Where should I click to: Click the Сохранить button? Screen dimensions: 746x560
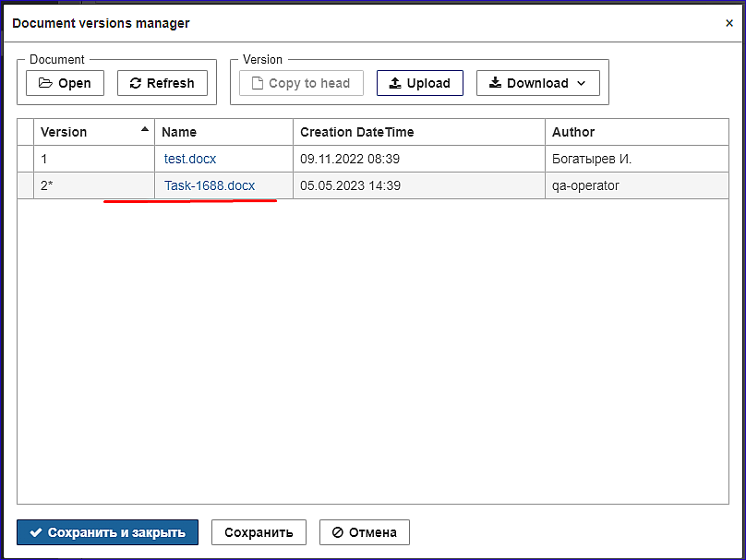pos(259,532)
